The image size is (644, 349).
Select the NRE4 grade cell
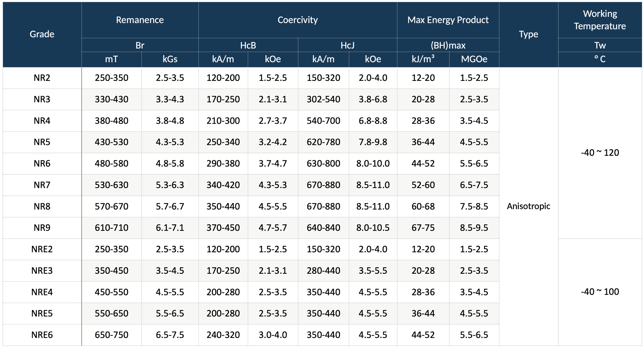42,292
